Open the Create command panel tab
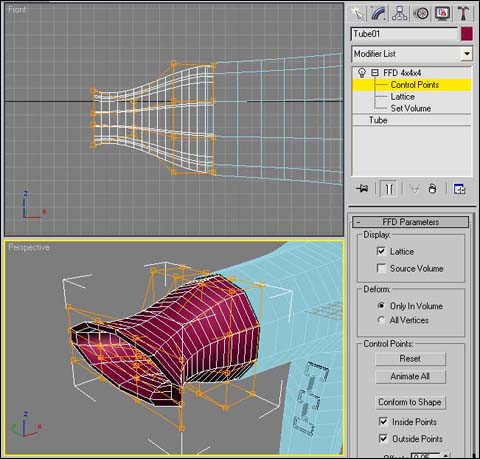 click(x=358, y=14)
